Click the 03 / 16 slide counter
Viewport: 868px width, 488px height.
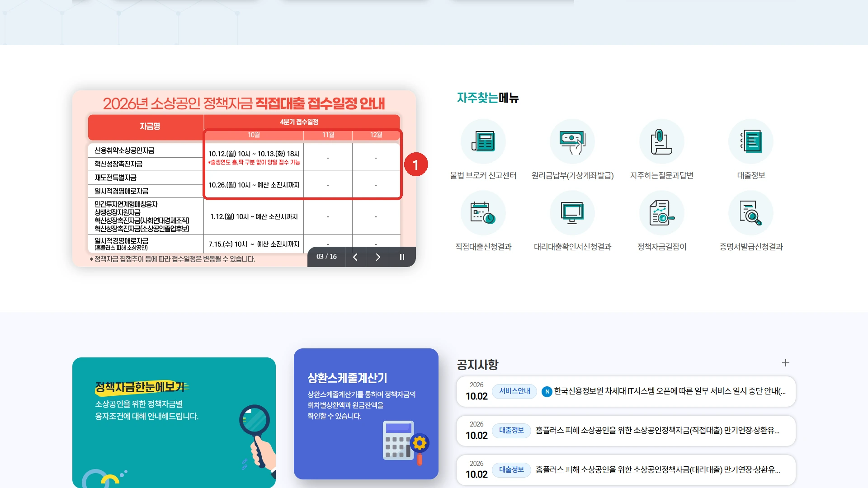326,257
